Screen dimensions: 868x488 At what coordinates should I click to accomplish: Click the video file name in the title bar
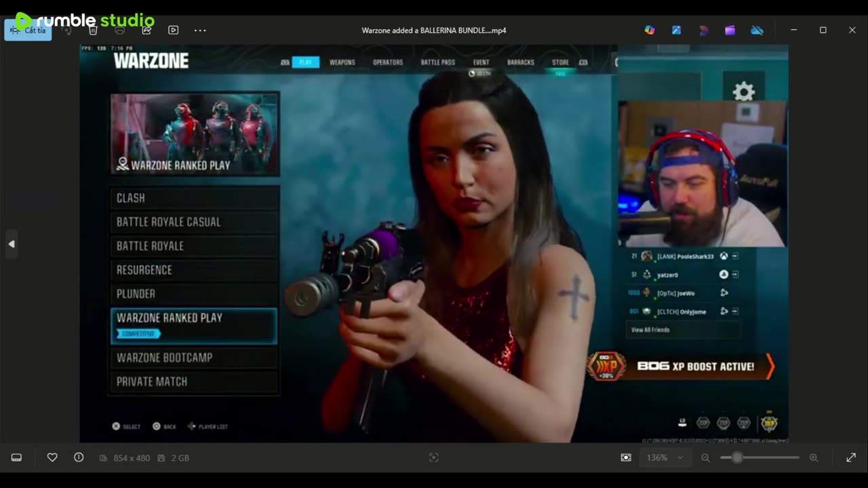pos(434,30)
